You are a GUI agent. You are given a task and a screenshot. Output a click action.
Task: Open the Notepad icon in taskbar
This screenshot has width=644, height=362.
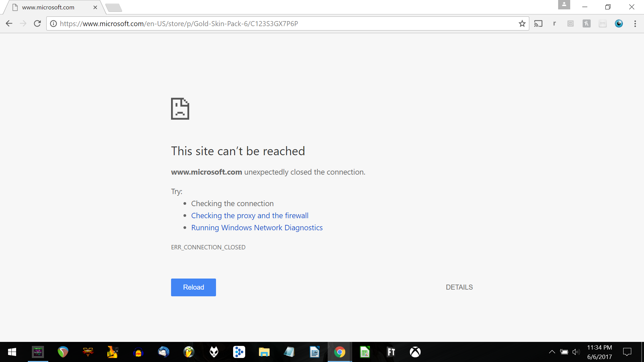[289, 352]
